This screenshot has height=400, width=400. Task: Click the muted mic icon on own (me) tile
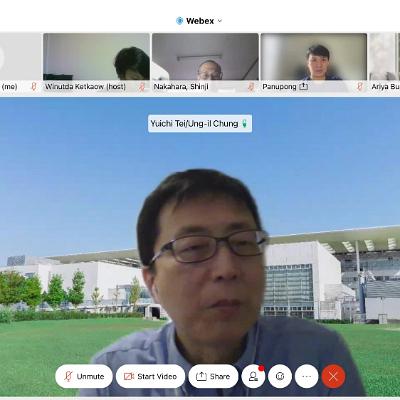pyautogui.click(x=34, y=87)
